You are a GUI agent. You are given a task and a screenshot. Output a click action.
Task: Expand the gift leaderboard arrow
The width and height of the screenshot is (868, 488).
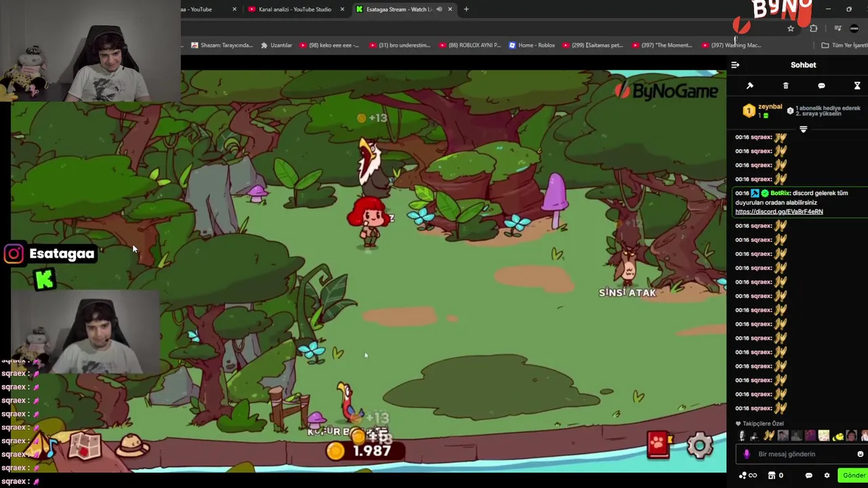click(x=804, y=129)
